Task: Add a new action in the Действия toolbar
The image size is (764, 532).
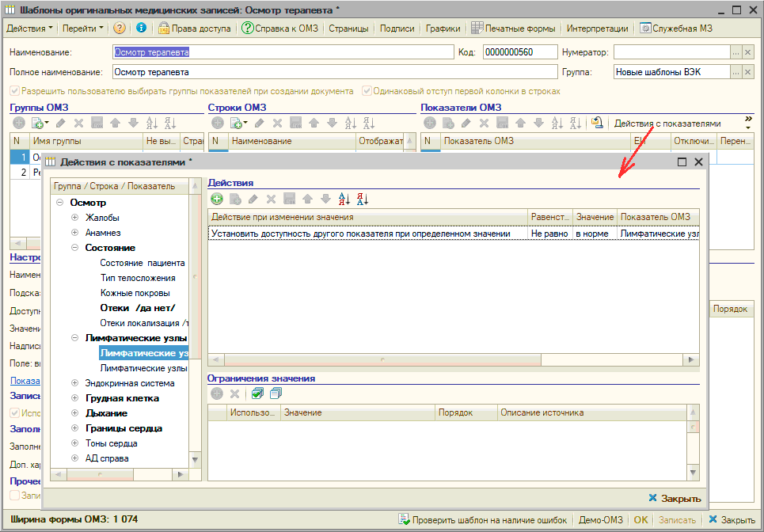Action: click(x=217, y=199)
